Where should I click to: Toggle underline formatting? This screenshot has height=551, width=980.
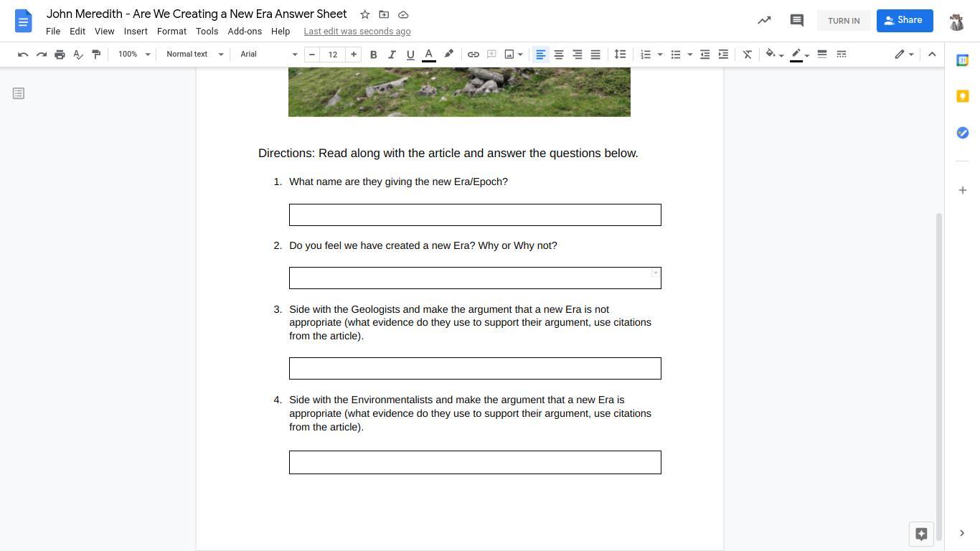click(x=410, y=55)
